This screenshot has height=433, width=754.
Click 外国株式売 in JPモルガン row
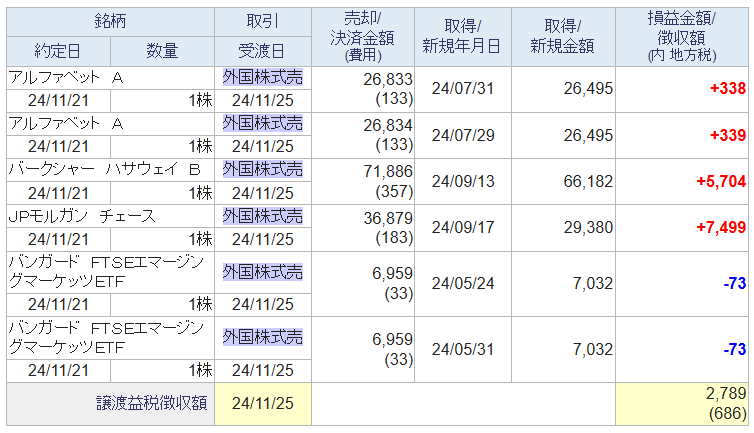point(263,216)
